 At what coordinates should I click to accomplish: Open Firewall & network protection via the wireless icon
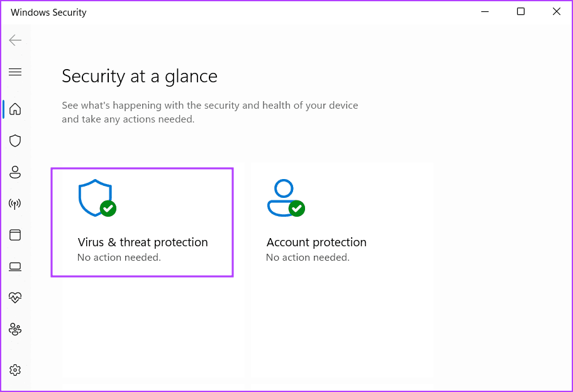click(14, 203)
